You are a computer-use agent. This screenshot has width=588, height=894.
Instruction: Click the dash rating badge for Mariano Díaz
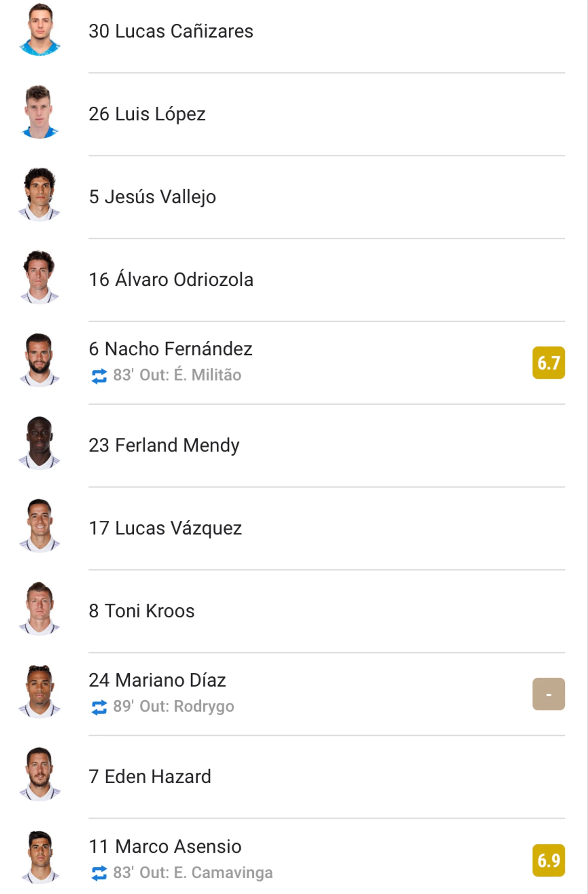click(x=549, y=694)
